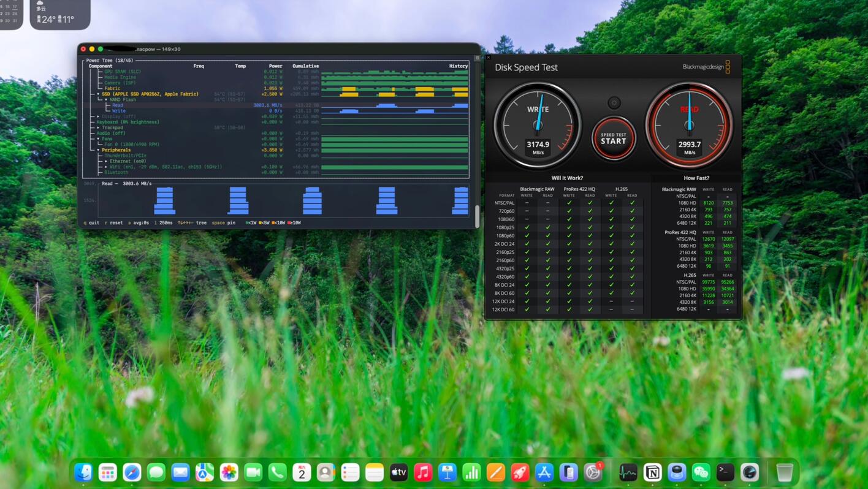Image resolution: width=868 pixels, height=489 pixels.
Task: Expand the WiFi (en1) tree node
Action: 106,167
